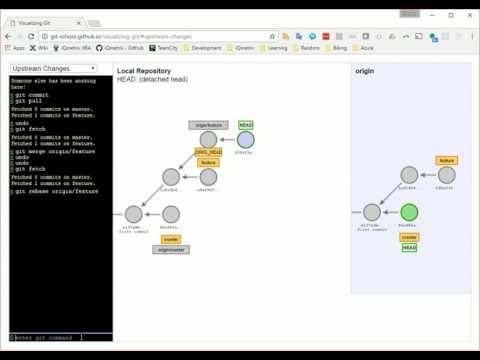Screen dimensions: 480x360
Task: Click the origin/feature gray label
Action: coord(208,125)
